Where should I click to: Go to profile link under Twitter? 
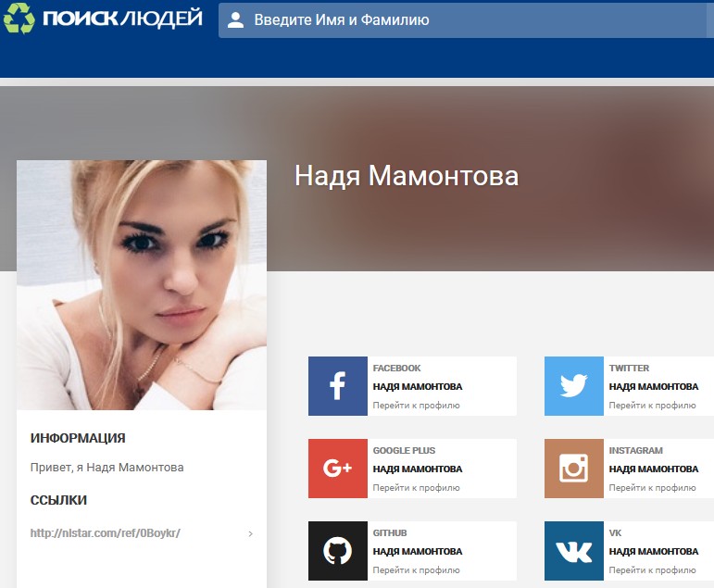[653, 405]
